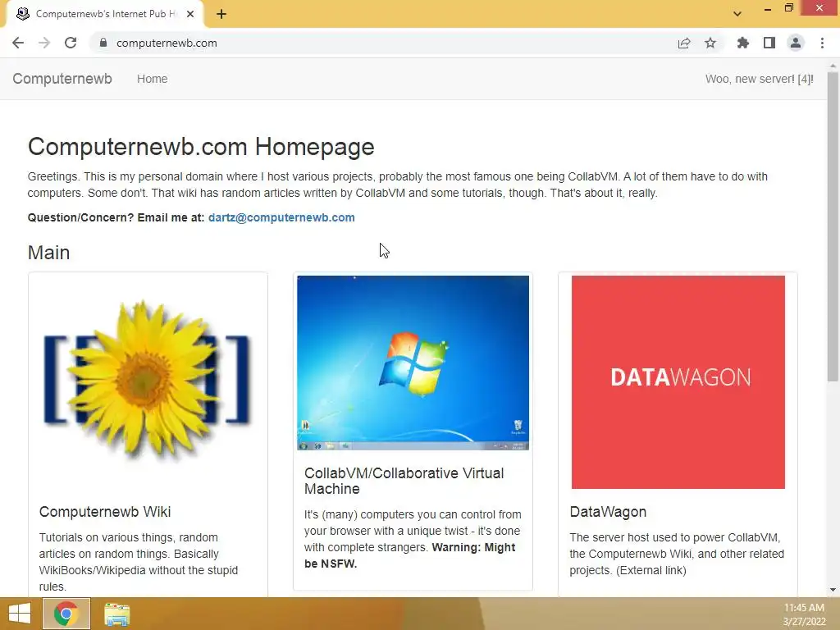Open File Explorer from the taskbar
This screenshot has height=630, width=840.
click(116, 614)
